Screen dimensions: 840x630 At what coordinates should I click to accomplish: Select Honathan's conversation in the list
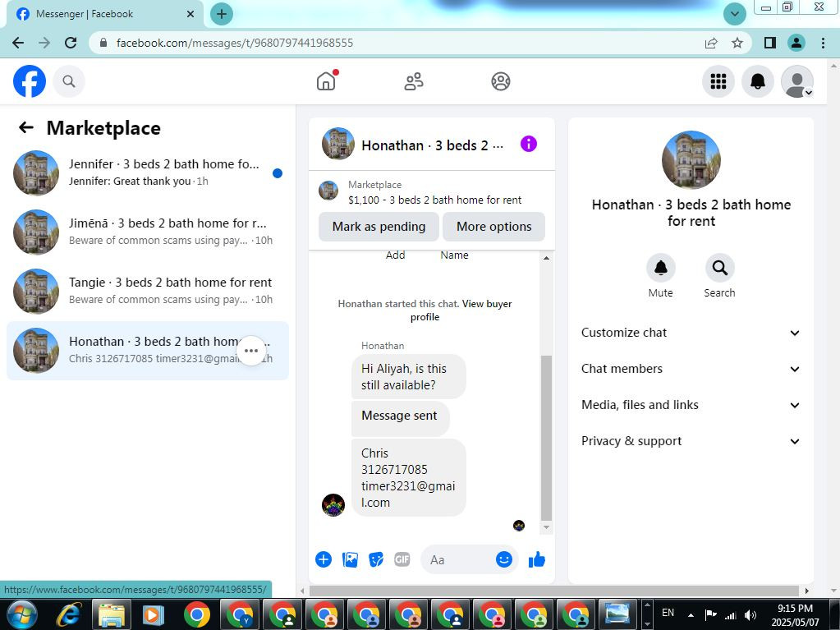pyautogui.click(x=147, y=351)
